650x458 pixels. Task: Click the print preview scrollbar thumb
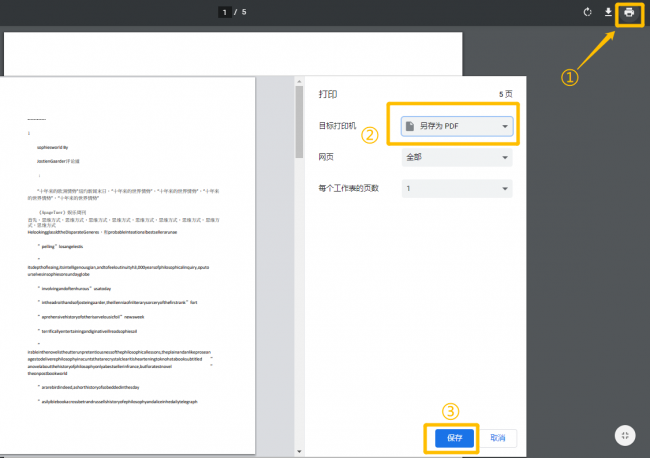point(299,122)
